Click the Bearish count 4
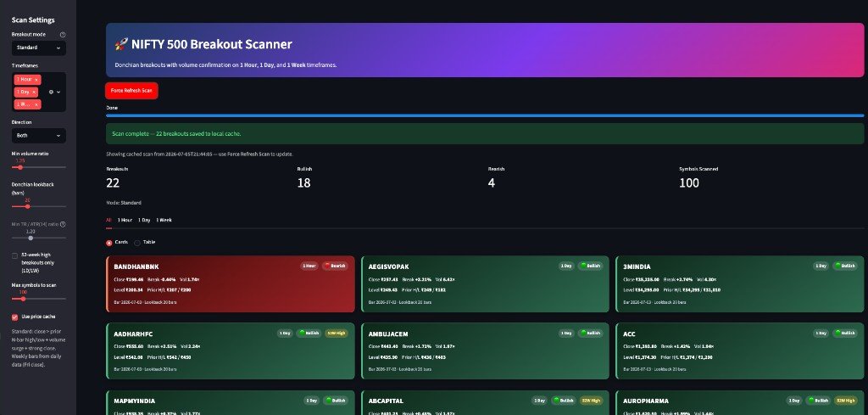The image size is (868, 415). tap(492, 182)
